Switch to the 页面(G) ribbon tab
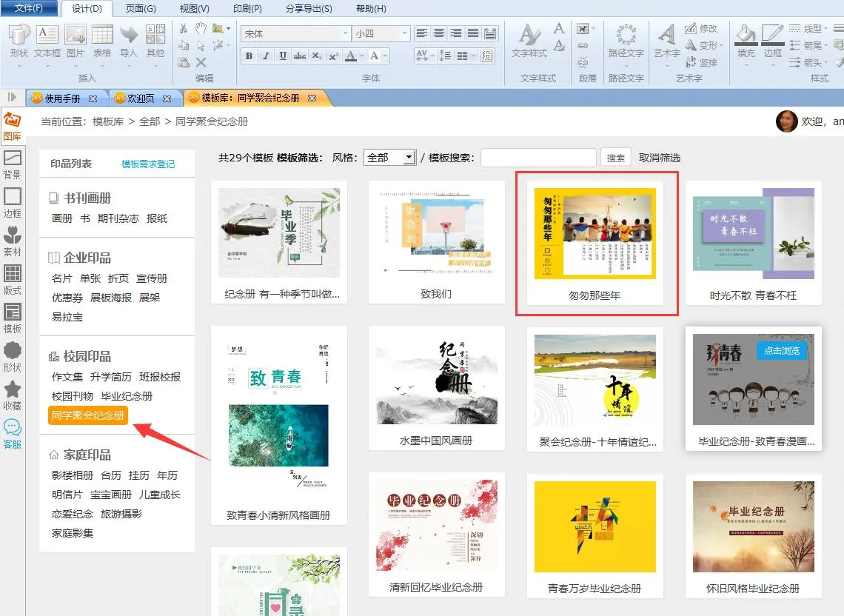This screenshot has height=616, width=844. (x=141, y=9)
